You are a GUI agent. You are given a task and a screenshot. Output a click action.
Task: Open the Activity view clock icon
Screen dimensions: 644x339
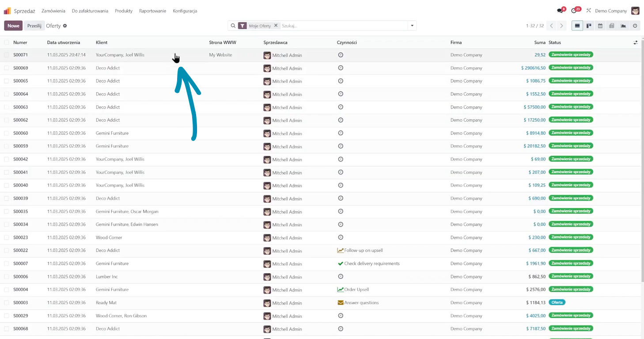point(635,26)
